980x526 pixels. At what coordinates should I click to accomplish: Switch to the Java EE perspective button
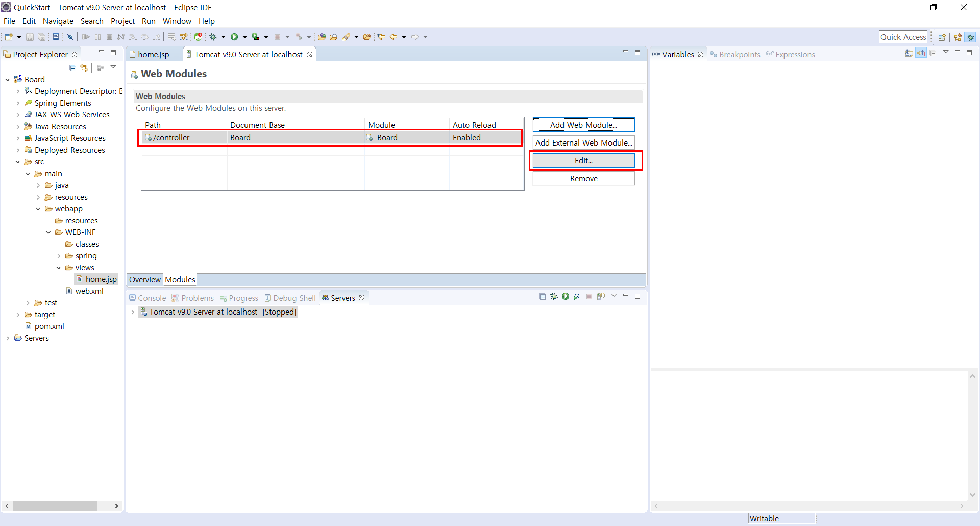click(958, 37)
